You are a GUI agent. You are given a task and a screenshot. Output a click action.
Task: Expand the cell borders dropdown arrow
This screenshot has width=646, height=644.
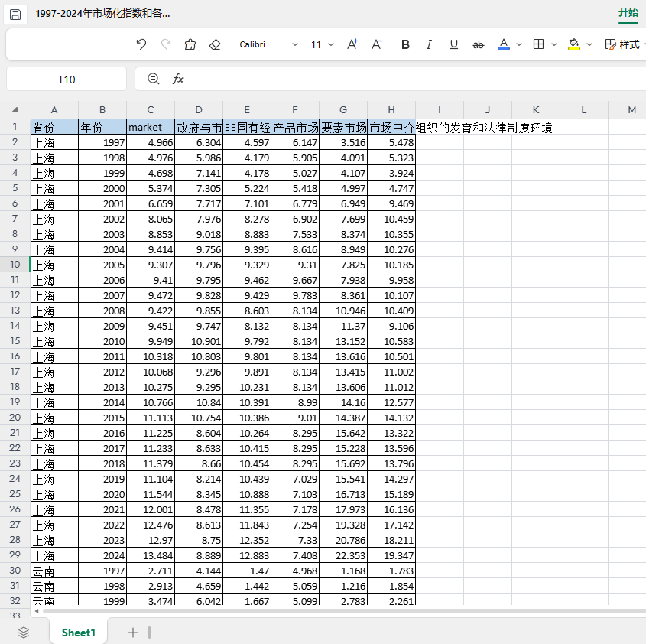[x=554, y=44]
